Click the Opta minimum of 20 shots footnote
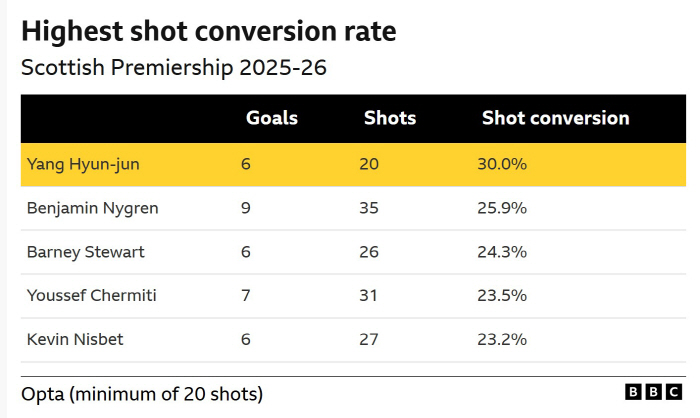 point(142,393)
